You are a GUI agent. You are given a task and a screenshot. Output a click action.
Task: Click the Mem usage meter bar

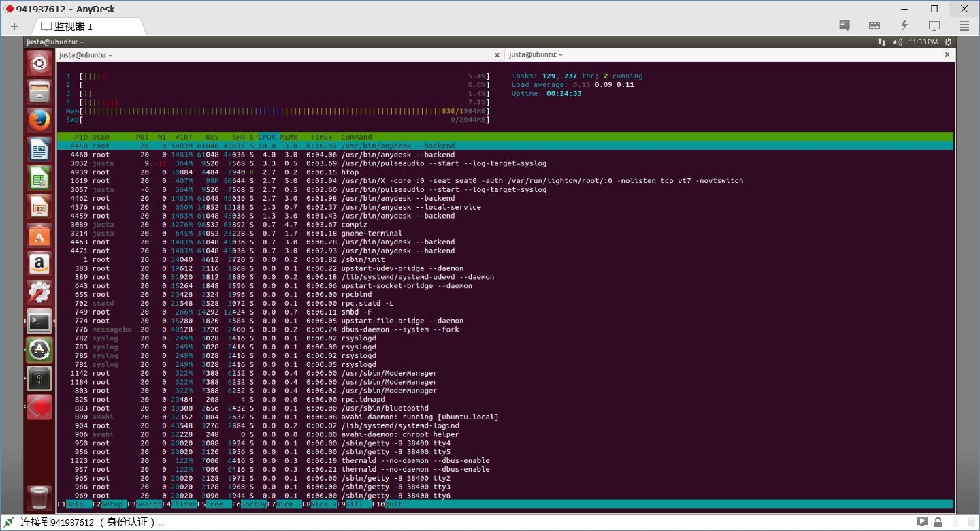coord(278,111)
